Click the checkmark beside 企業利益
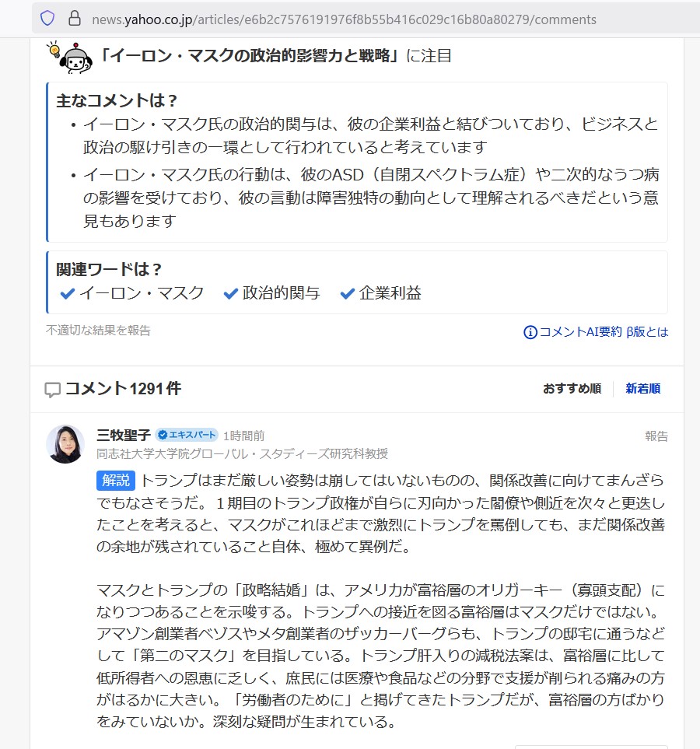The height and width of the screenshot is (749, 700). 348,293
